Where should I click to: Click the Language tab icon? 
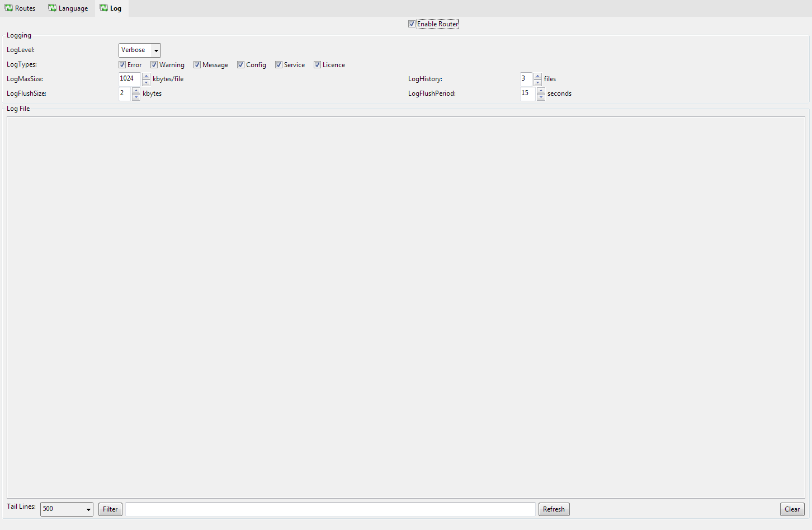click(53, 8)
